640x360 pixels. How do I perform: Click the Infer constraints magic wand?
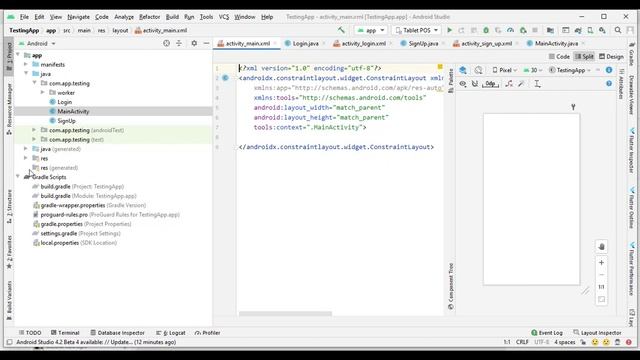pos(521,84)
